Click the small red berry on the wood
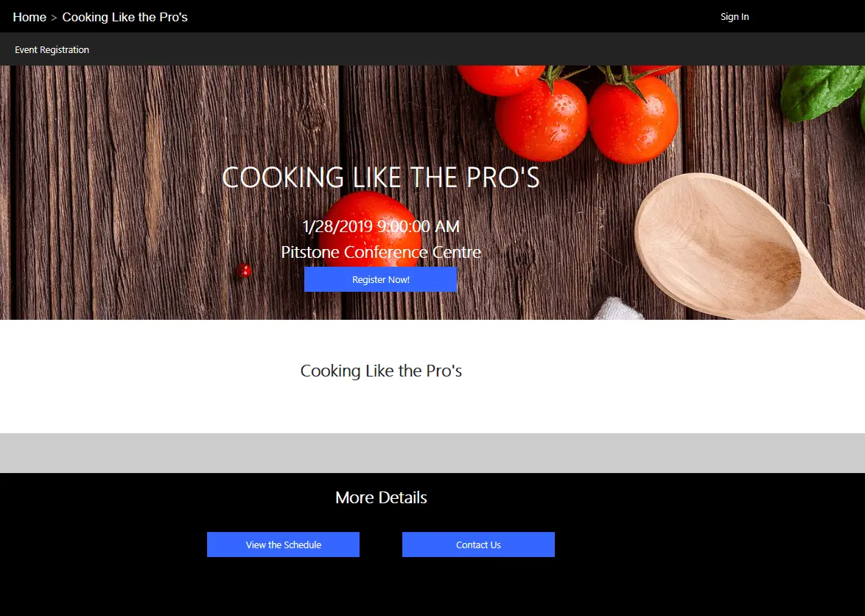 coord(244,270)
